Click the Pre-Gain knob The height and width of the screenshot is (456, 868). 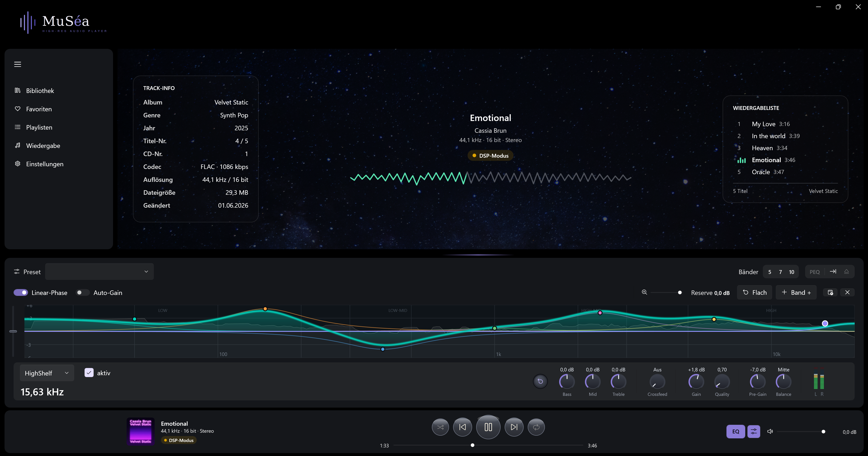point(757,382)
